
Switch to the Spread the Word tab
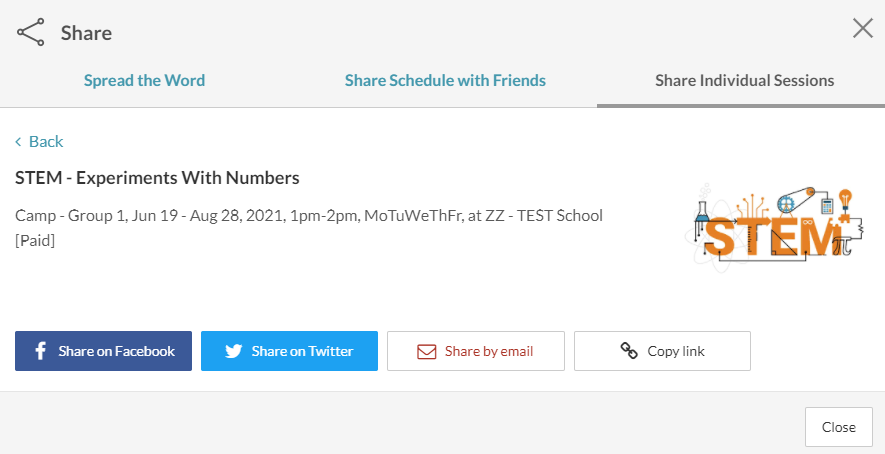tap(144, 81)
